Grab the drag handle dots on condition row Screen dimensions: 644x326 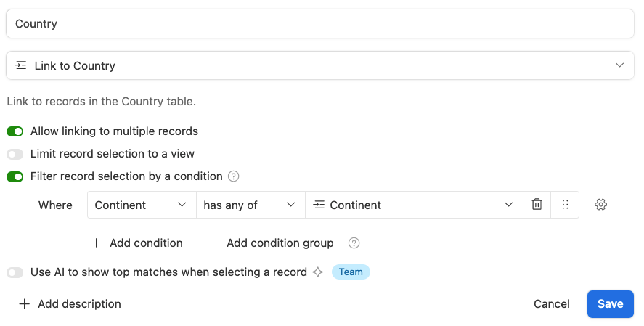pos(565,205)
